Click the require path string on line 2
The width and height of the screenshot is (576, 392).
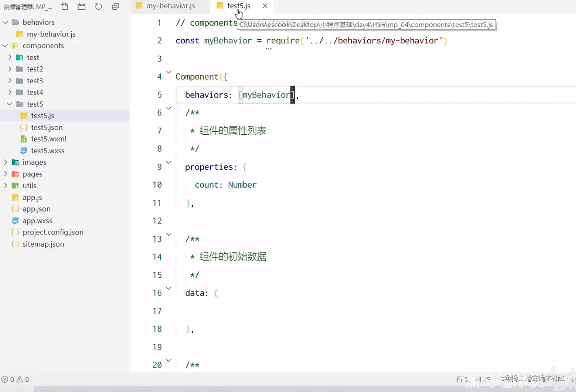(374, 41)
